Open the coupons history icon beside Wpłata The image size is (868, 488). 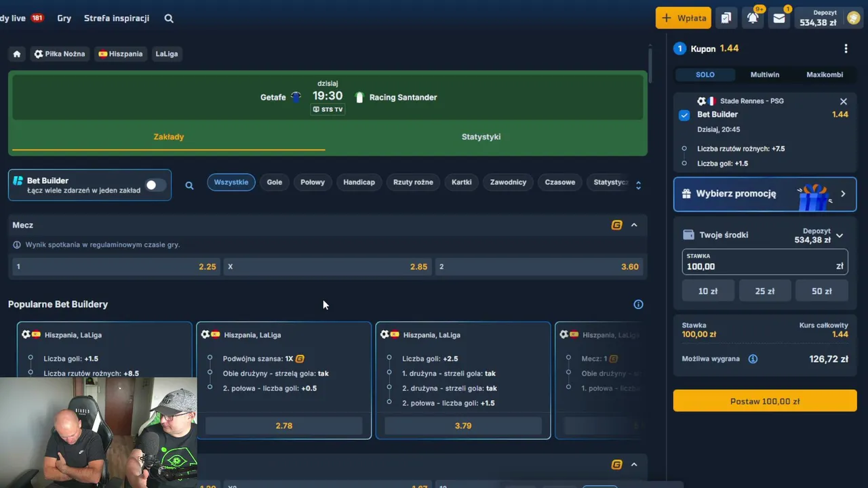726,18
